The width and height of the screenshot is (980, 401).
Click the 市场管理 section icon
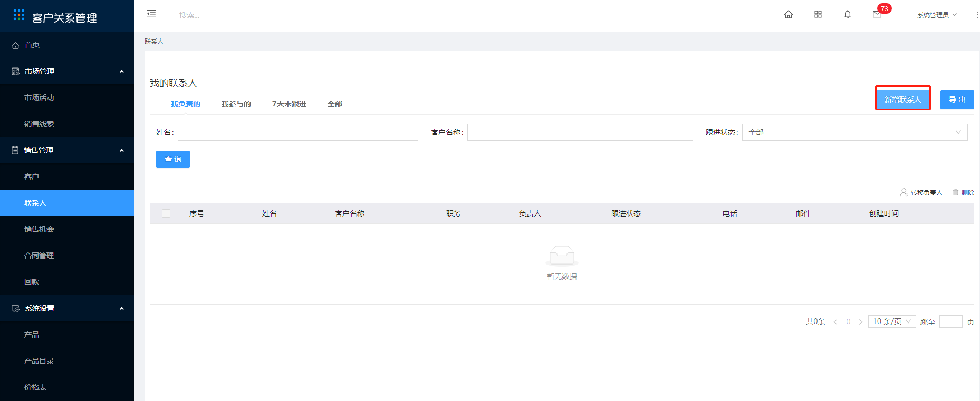point(16,71)
